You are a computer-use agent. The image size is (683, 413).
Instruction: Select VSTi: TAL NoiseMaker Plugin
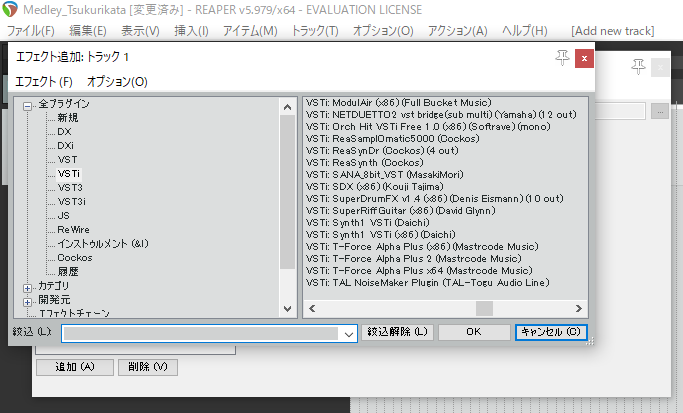click(x=428, y=283)
